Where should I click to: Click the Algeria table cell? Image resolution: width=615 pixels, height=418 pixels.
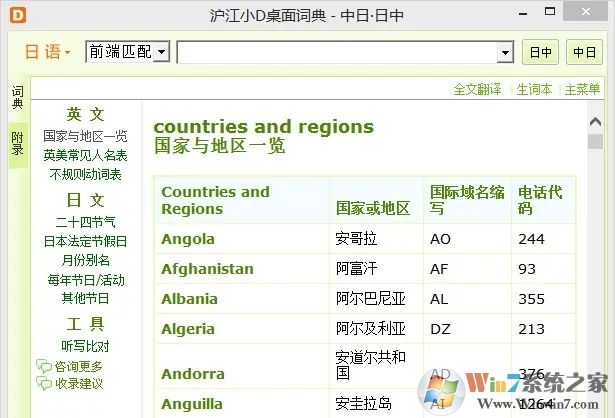(x=242, y=329)
